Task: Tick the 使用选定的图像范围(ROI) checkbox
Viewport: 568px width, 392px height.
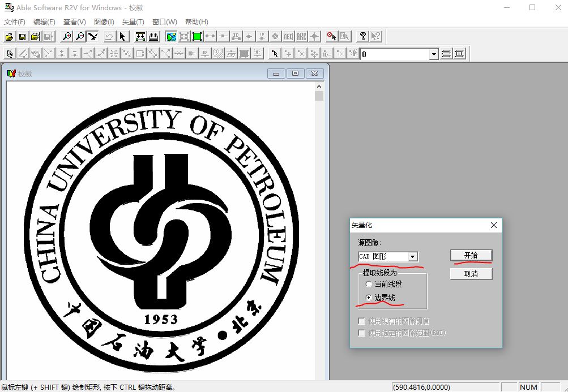Action: [361, 333]
